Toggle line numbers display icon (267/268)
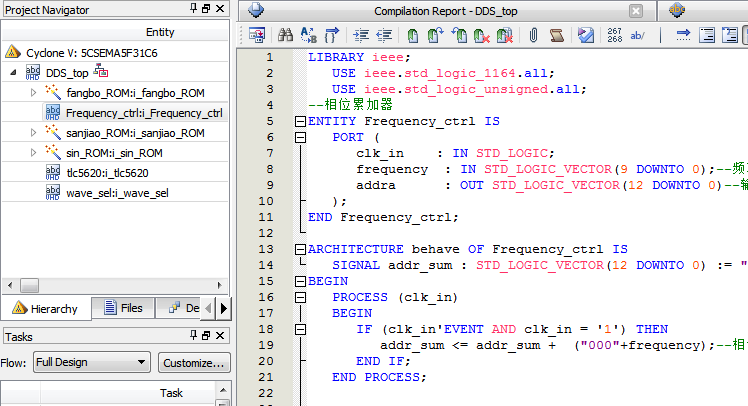This screenshot has width=748, height=406. pos(614,36)
